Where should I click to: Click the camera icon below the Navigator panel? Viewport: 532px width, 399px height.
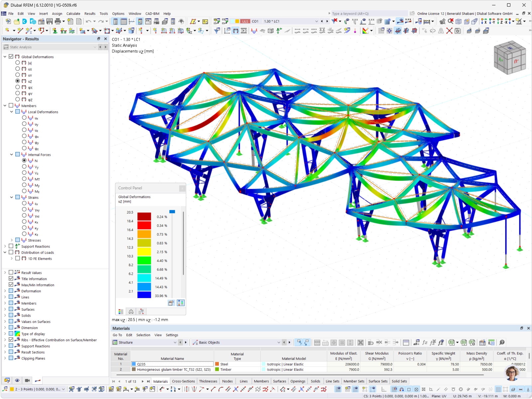27,380
